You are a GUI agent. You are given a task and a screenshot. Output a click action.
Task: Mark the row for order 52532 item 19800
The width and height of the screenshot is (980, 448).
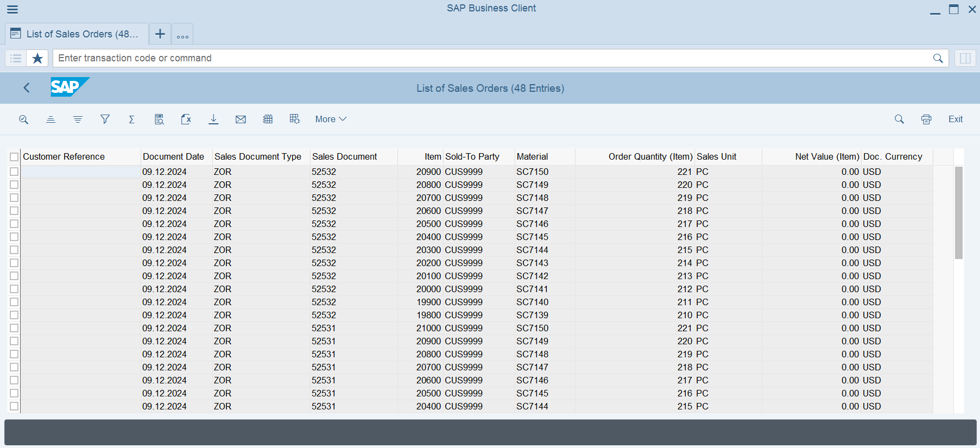point(14,315)
